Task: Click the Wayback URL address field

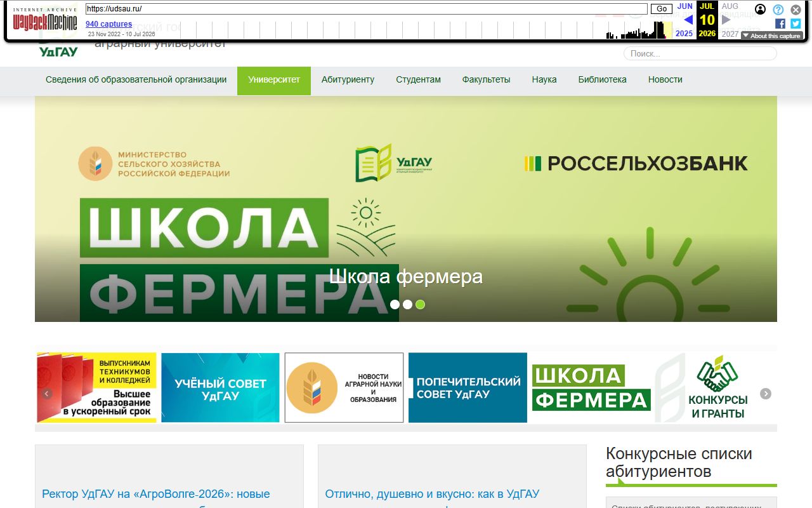Action: 367,9
